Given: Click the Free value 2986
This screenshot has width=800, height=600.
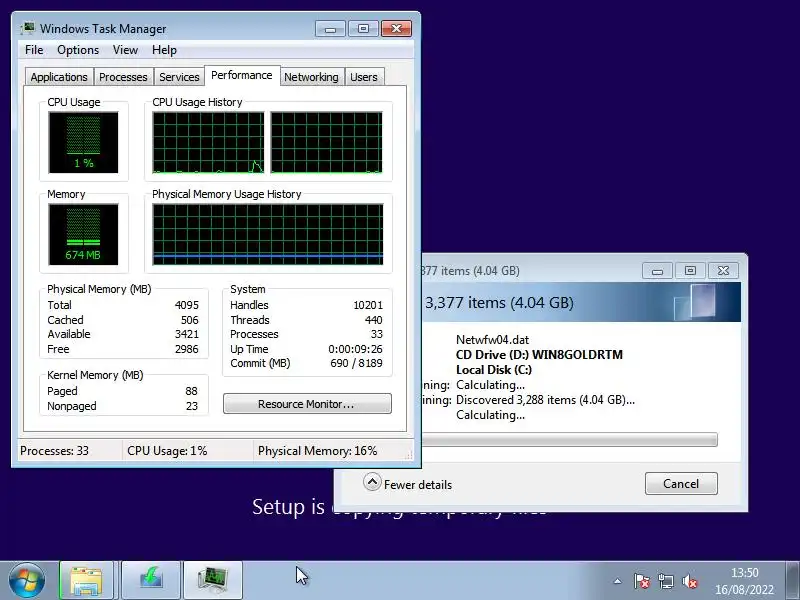Looking at the screenshot, I should point(187,349).
